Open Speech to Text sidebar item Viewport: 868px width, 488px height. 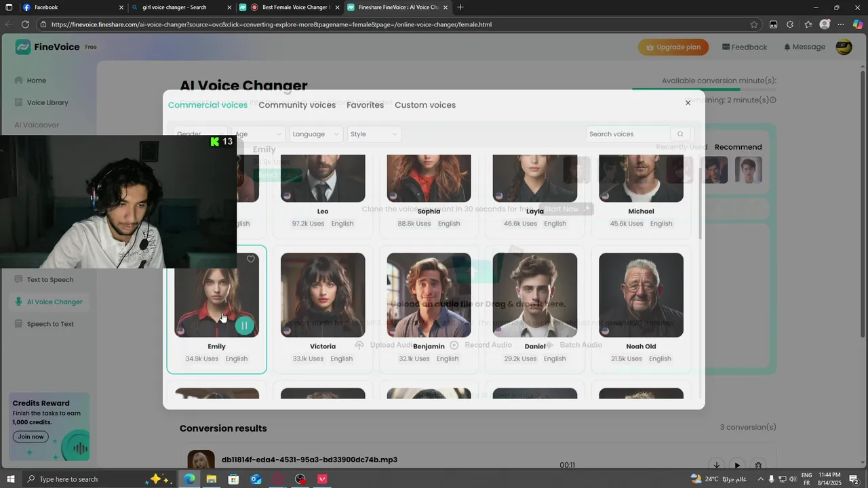tap(50, 324)
